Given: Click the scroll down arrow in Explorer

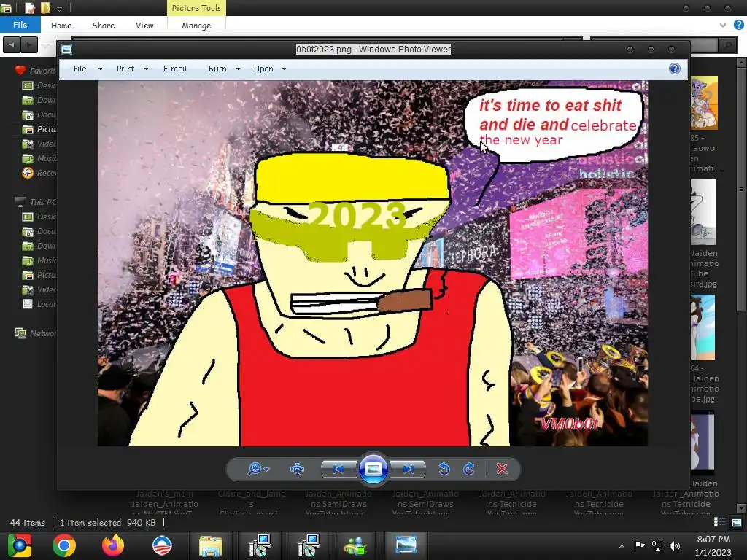Looking at the screenshot, I should click(741, 508).
